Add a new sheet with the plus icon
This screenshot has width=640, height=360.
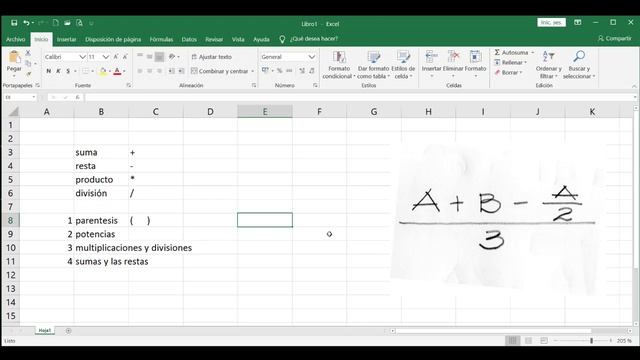click(x=69, y=331)
